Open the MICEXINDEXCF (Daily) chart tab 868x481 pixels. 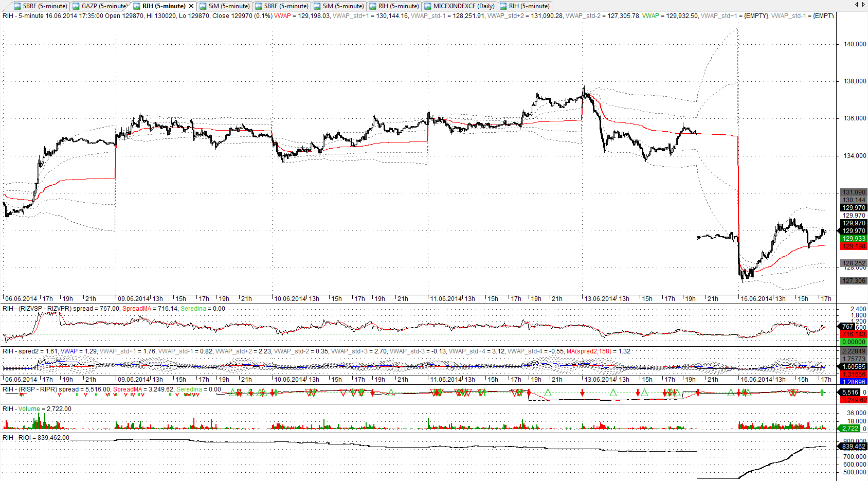tap(463, 6)
